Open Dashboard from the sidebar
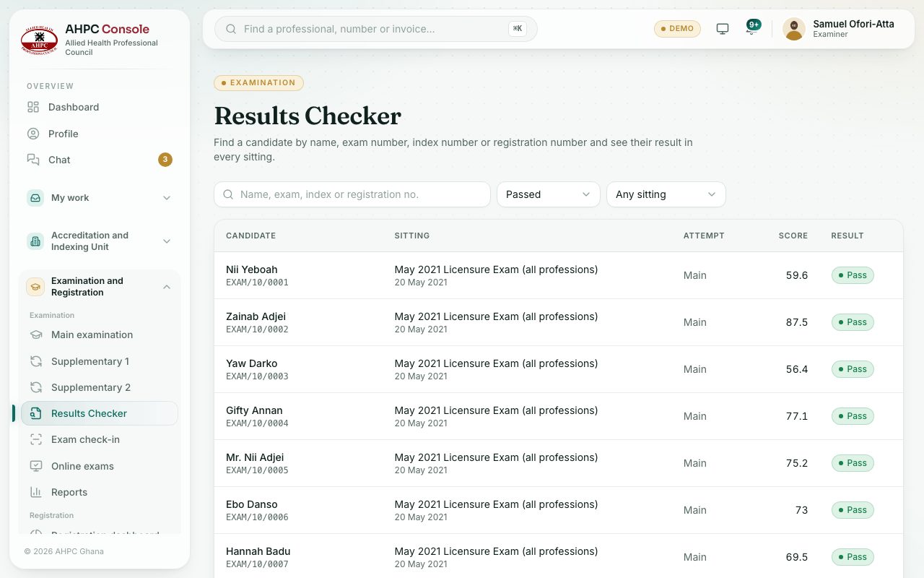 pos(100,107)
